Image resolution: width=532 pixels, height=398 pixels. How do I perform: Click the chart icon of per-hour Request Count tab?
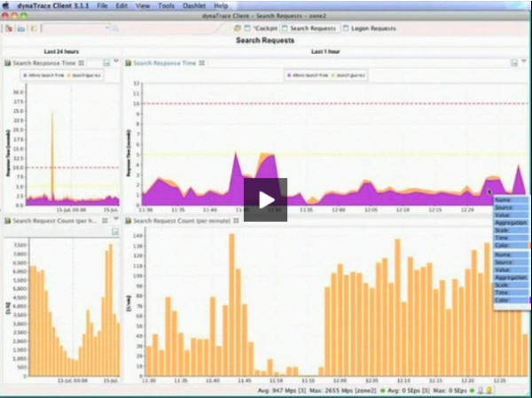point(7,221)
